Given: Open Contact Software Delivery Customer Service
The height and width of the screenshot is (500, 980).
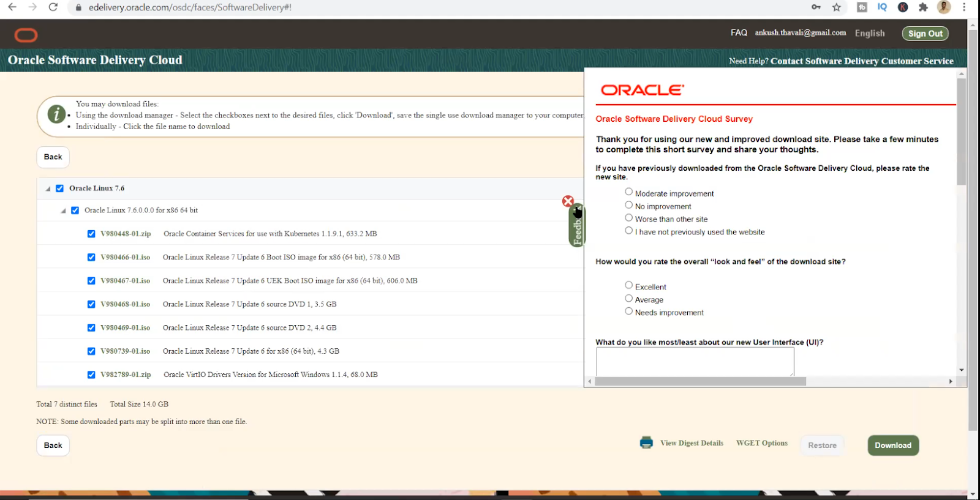Looking at the screenshot, I should point(862,61).
